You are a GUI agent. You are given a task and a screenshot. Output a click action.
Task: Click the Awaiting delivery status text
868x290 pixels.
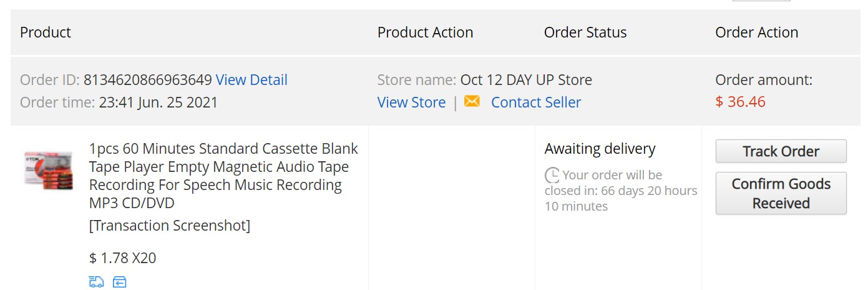[600, 149]
